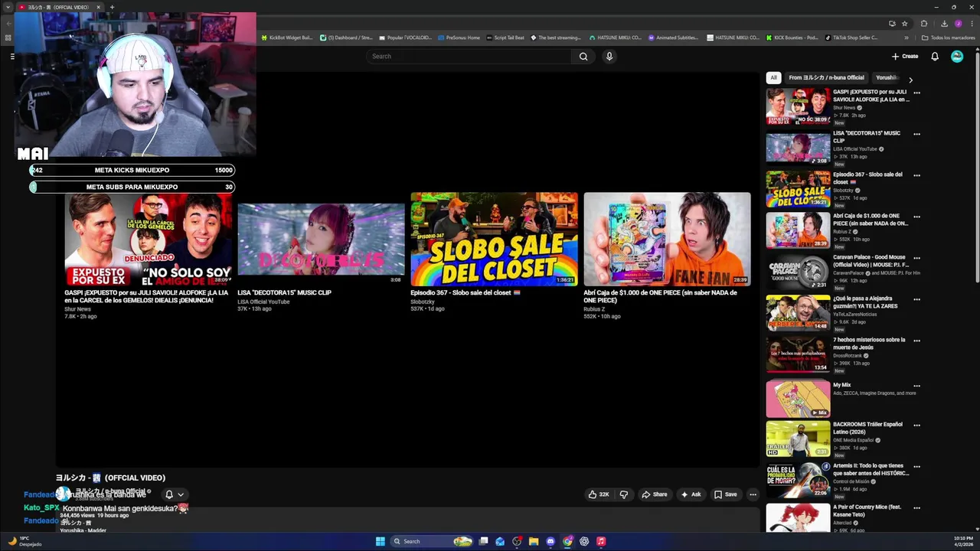
Task: Open the YouTube account avatar menu
Action: coord(957,56)
